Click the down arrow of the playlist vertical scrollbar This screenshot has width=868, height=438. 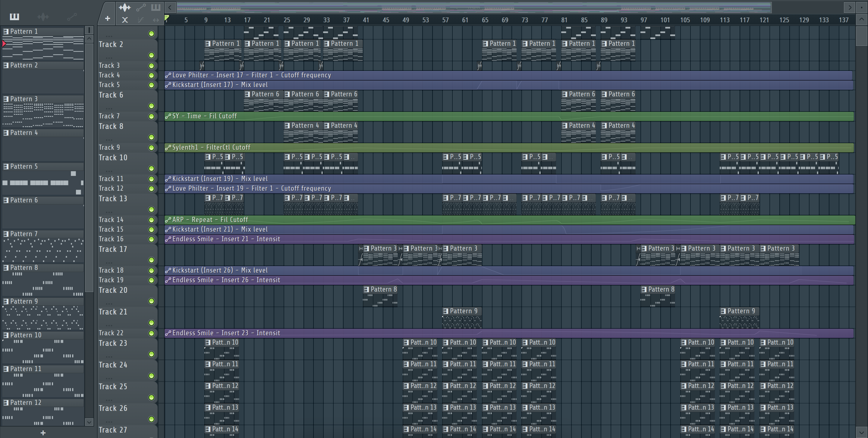coord(862,432)
